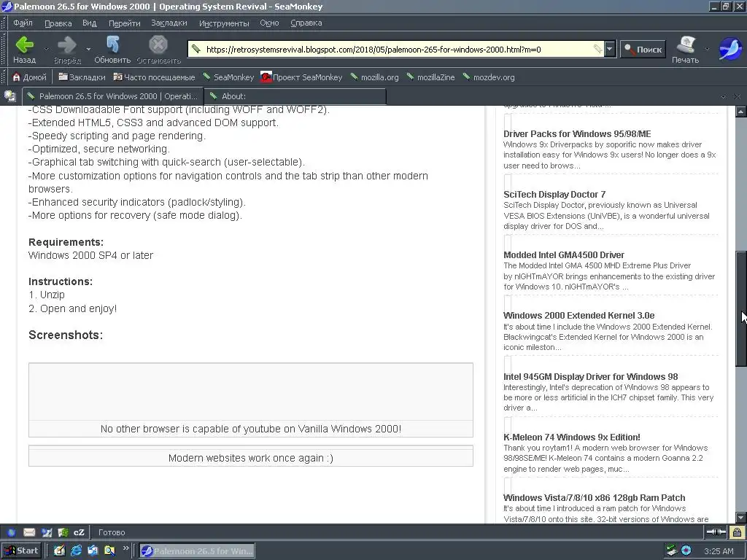Click the blue round system tray icon
The width and height of the screenshot is (747, 560).
coord(686,551)
